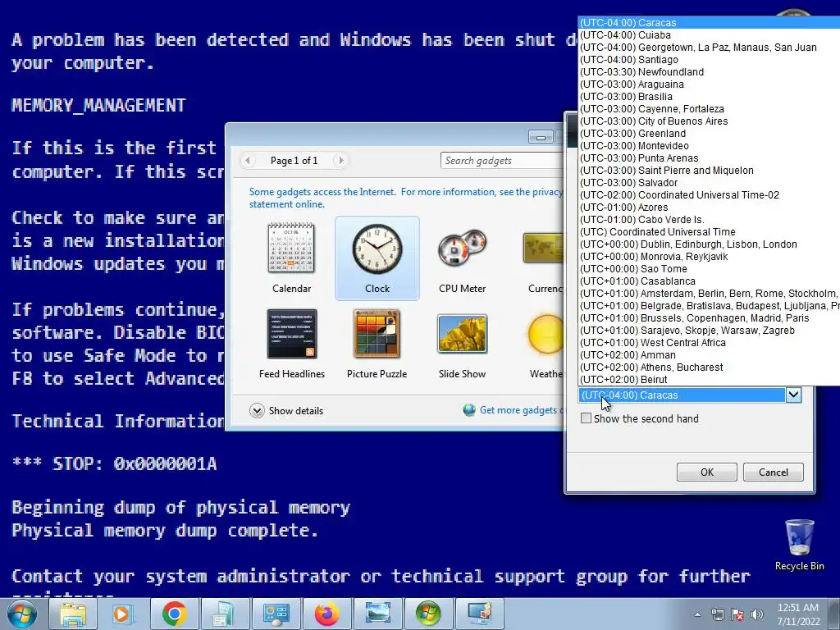Open the photo viewer taskbar item
This screenshot has height=630, width=840.
click(377, 614)
